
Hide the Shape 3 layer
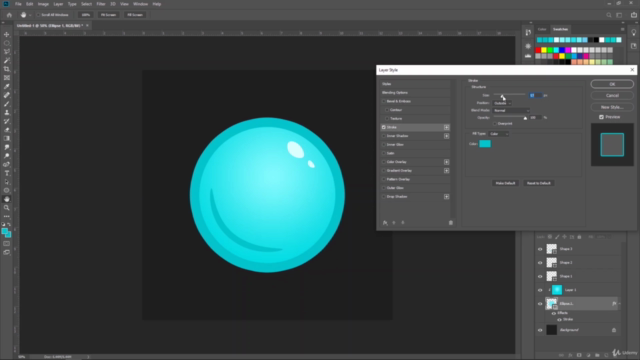pos(540,249)
